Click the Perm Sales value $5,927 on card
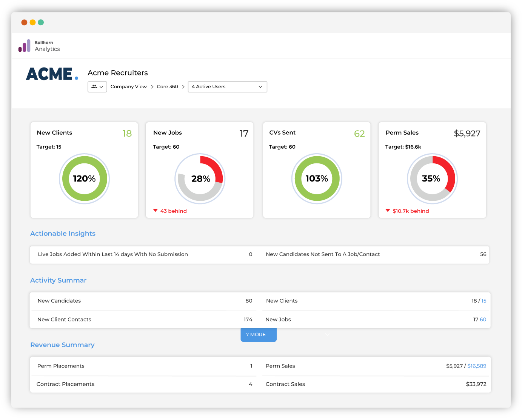This screenshot has height=420, width=522. point(467,134)
